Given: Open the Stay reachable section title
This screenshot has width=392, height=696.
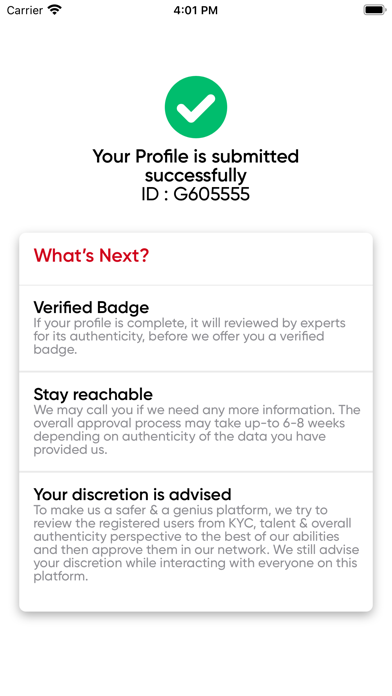Looking at the screenshot, I should tap(93, 394).
